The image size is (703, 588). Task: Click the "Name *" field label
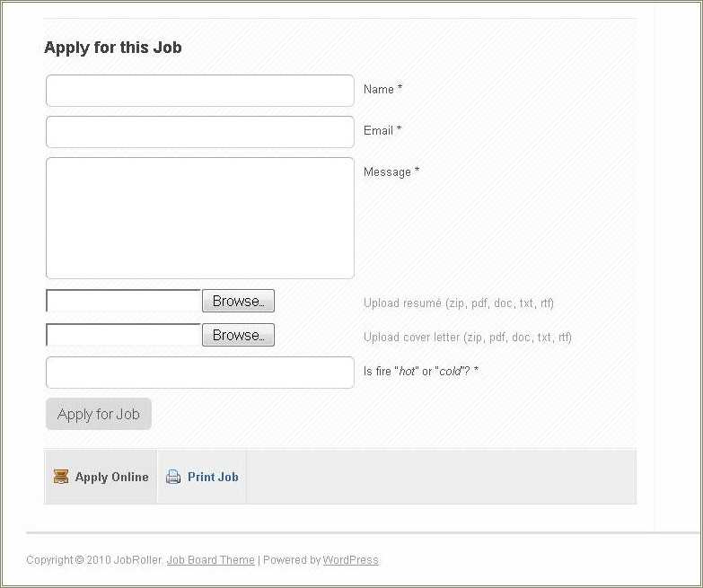tap(382, 90)
